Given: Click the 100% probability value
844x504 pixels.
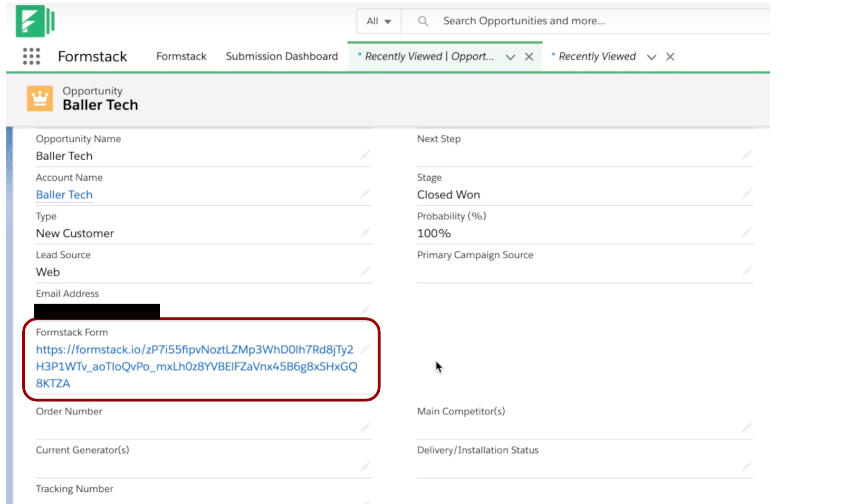Looking at the screenshot, I should coord(434,233).
